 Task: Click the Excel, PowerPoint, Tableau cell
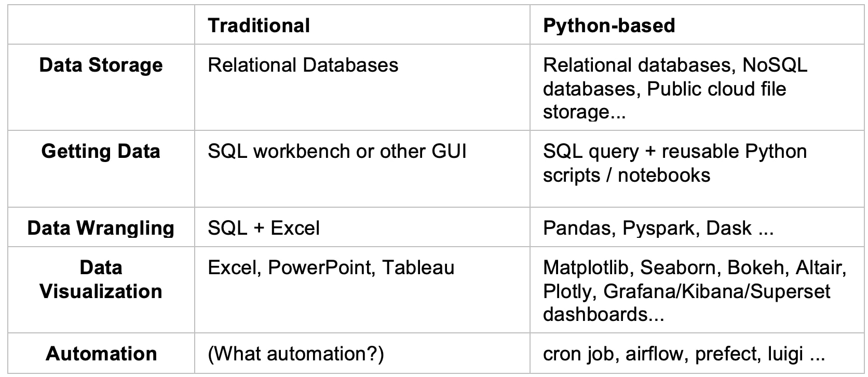[331, 268]
